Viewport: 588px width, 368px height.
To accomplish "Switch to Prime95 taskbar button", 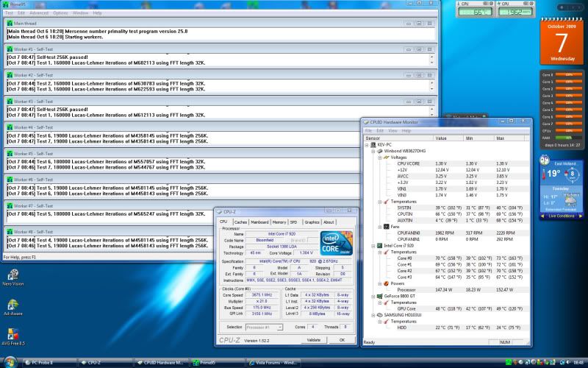I will pos(218,363).
